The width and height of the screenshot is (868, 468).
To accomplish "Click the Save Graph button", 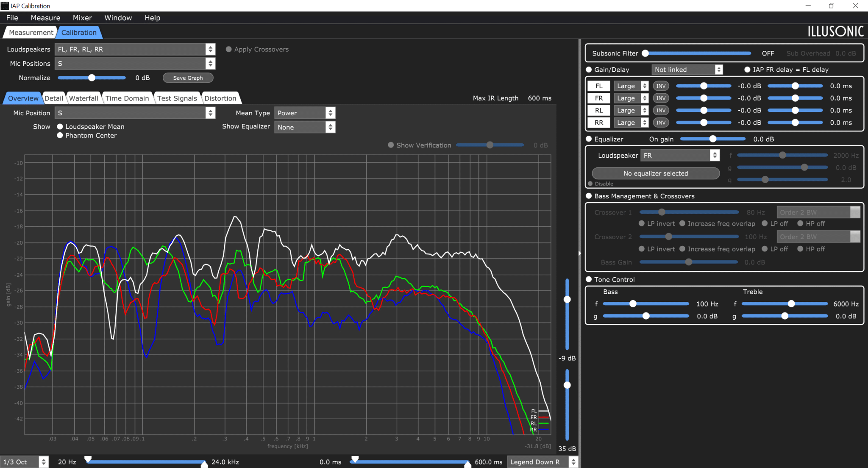I will (x=188, y=78).
